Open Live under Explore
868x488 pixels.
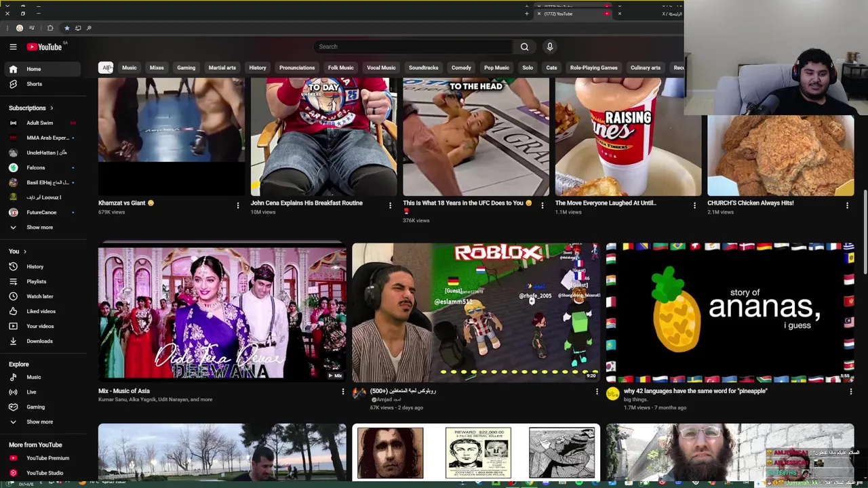[x=43, y=392]
